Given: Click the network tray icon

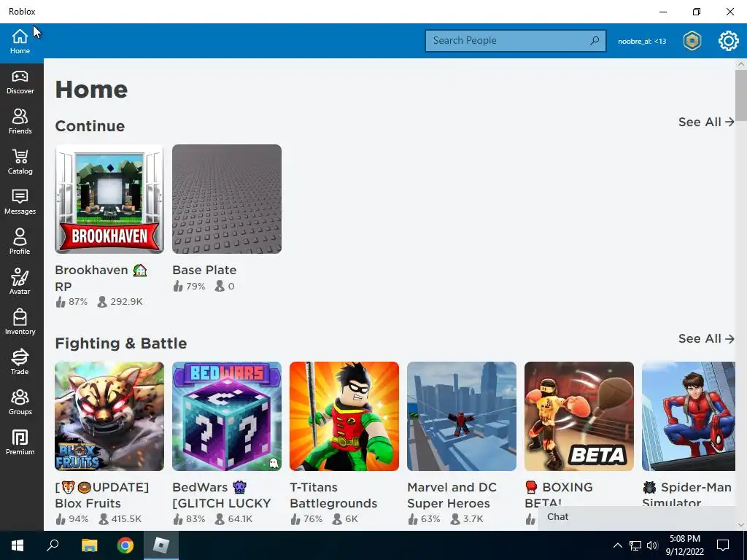Looking at the screenshot, I should tap(635, 545).
